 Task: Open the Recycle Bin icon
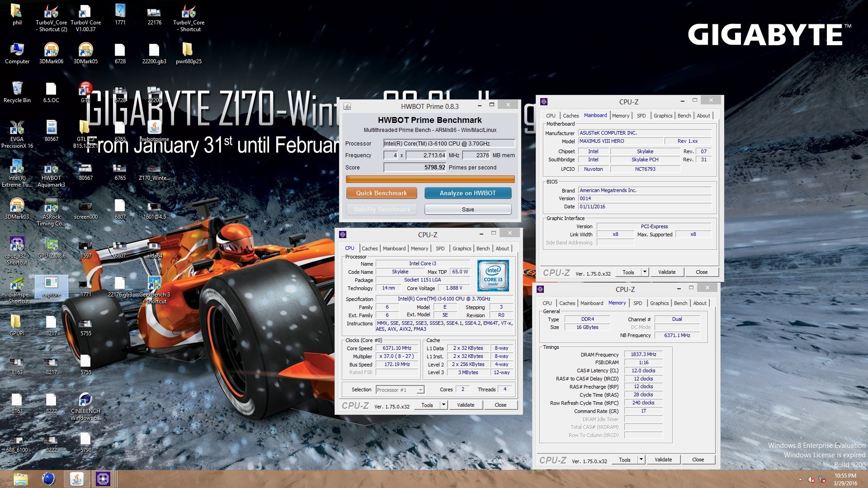pyautogui.click(x=17, y=93)
